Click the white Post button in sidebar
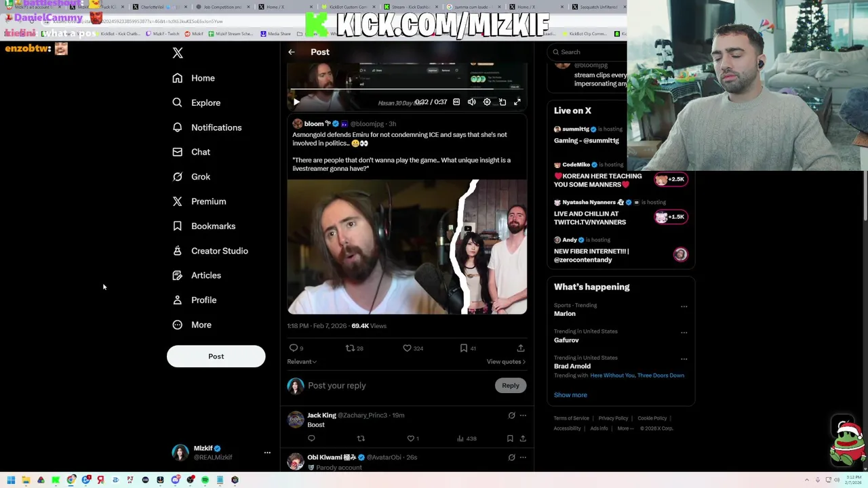 pyautogui.click(x=216, y=357)
